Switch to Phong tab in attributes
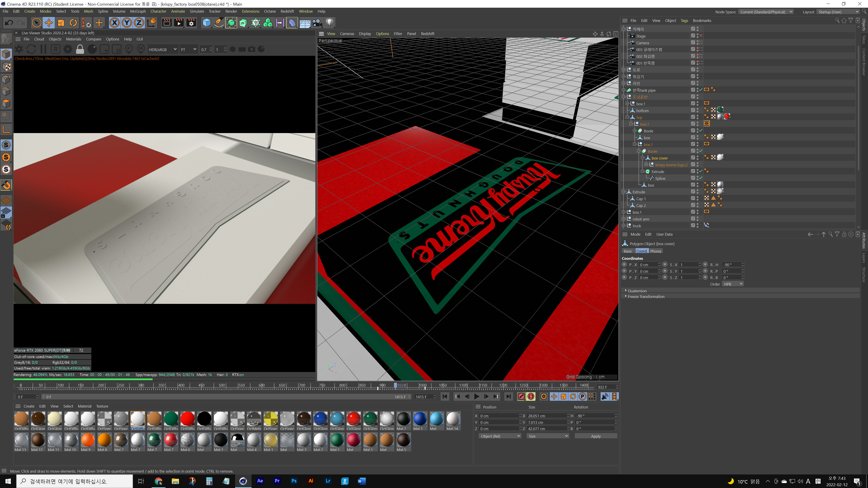This screenshot has height=488, width=868. tap(655, 251)
